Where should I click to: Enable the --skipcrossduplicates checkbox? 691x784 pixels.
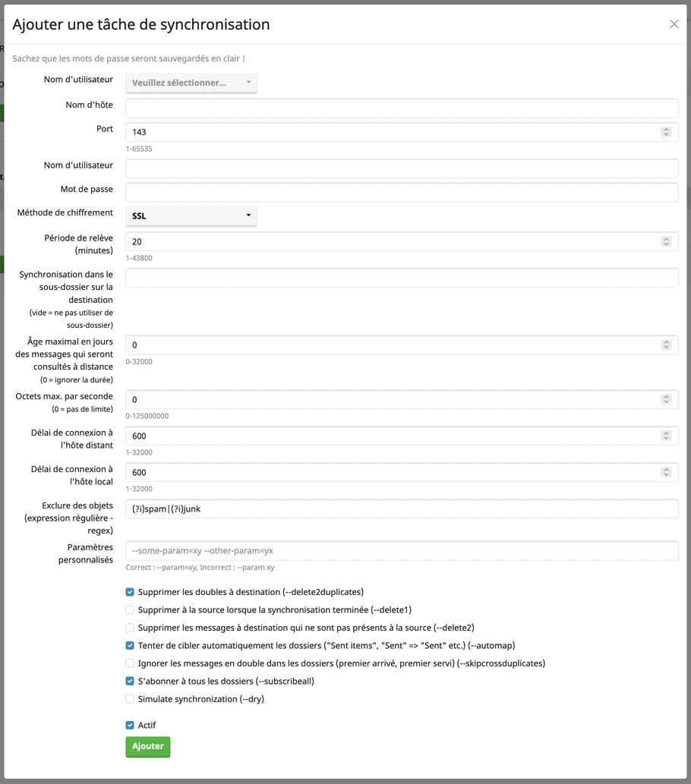pos(130,663)
